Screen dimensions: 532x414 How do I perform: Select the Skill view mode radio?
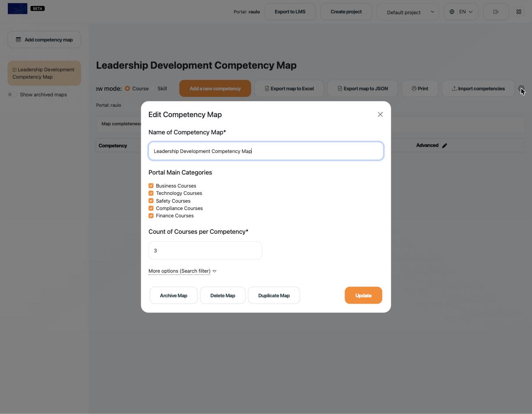pos(152,89)
